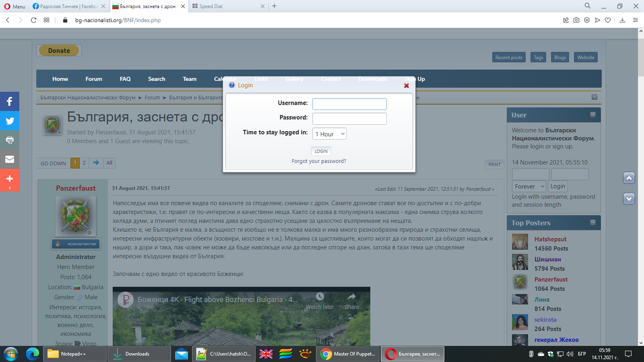Image resolution: width=644 pixels, height=362 pixels.
Task: Click the scroll-to-top arrow button
Action: click(629, 178)
